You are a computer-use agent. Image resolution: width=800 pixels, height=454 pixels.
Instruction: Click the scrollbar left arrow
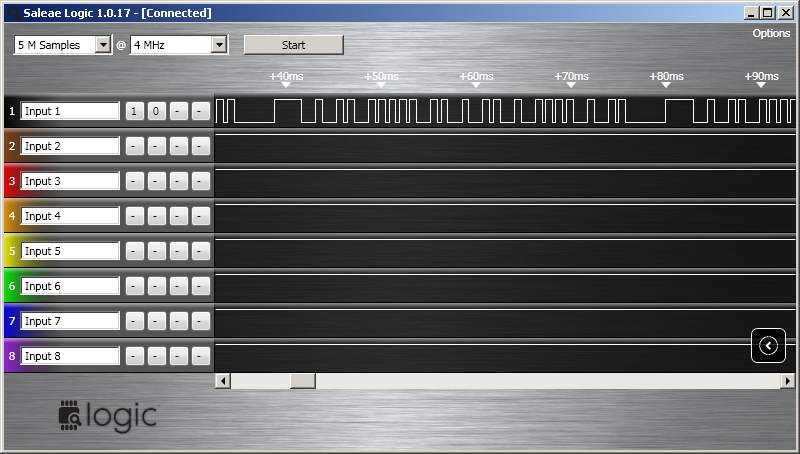point(223,381)
